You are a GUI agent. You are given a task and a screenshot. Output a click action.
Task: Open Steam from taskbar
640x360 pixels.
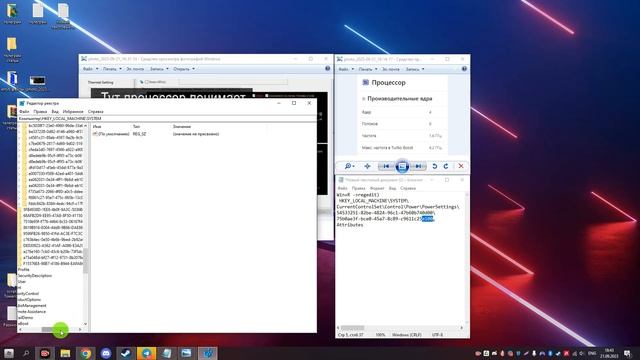[x=126, y=353]
